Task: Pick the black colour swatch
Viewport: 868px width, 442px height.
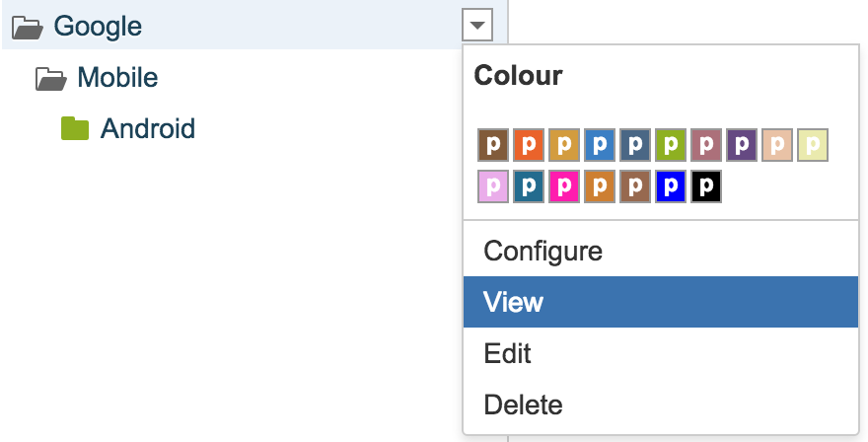Action: (705, 186)
